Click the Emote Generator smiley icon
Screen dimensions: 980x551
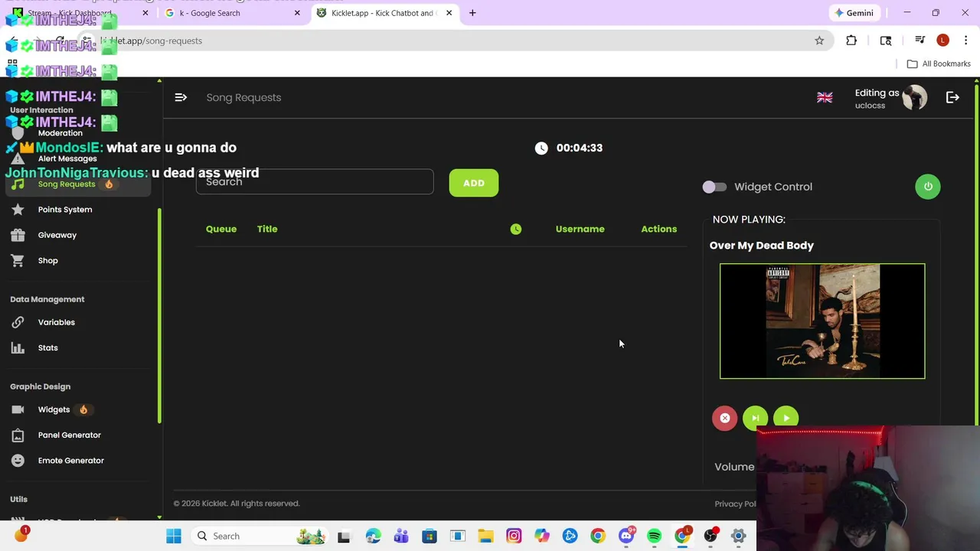point(18,461)
